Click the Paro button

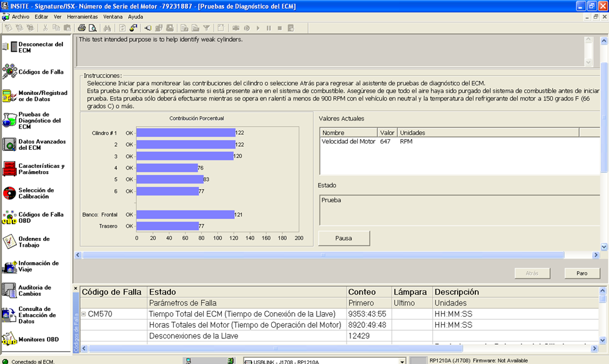[582, 273]
